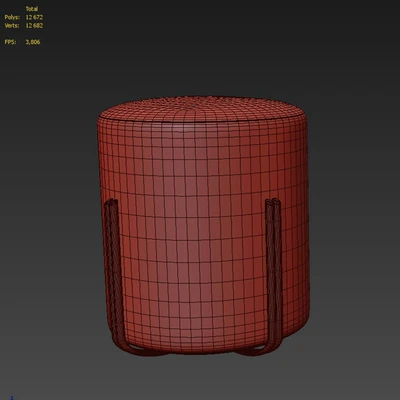Viewport: 400px width, 400px height.
Task: Select the pouf's top seat cushion surface
Action: pyautogui.click(x=203, y=108)
